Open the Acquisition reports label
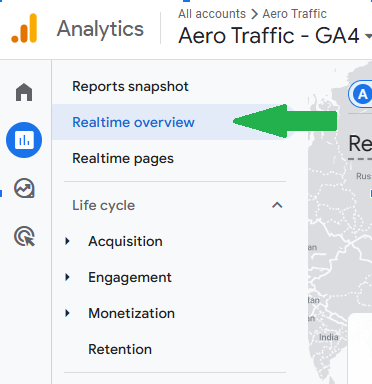 pos(125,241)
